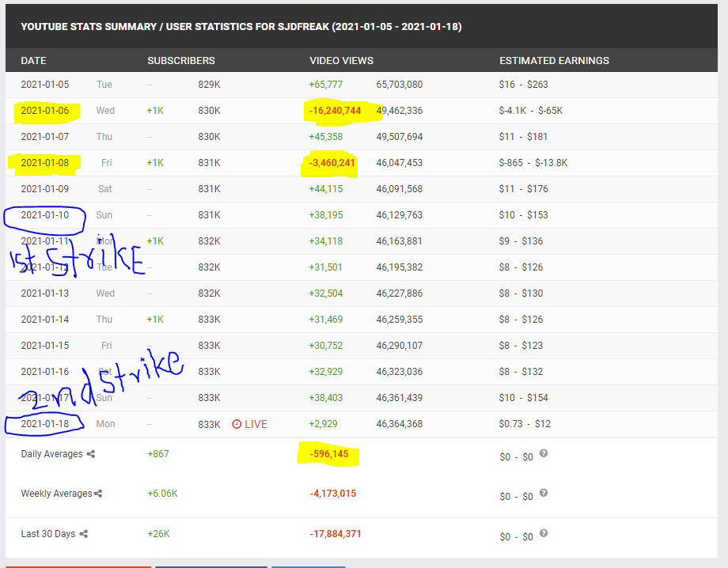728x568 pixels.
Task: Click the Weekly Averages label
Action: tap(57, 494)
